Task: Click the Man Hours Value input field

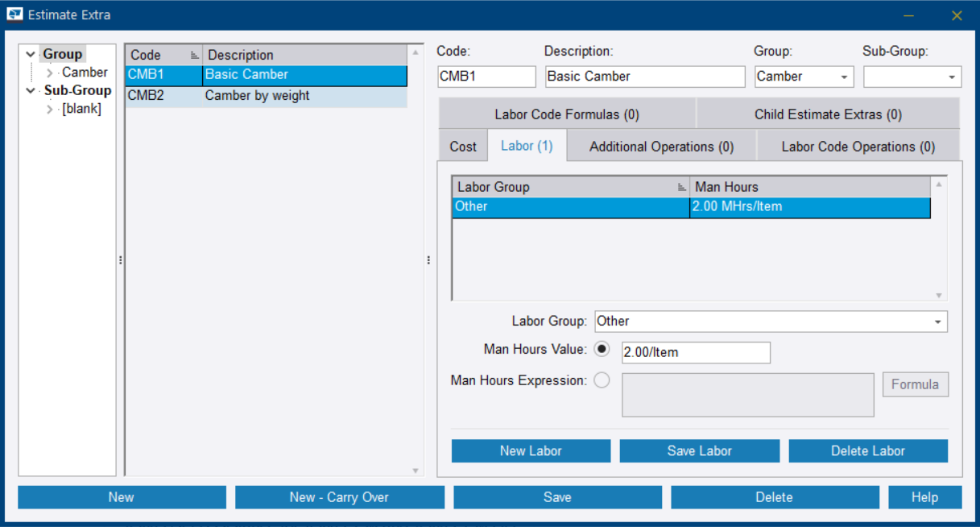Action: (x=696, y=352)
